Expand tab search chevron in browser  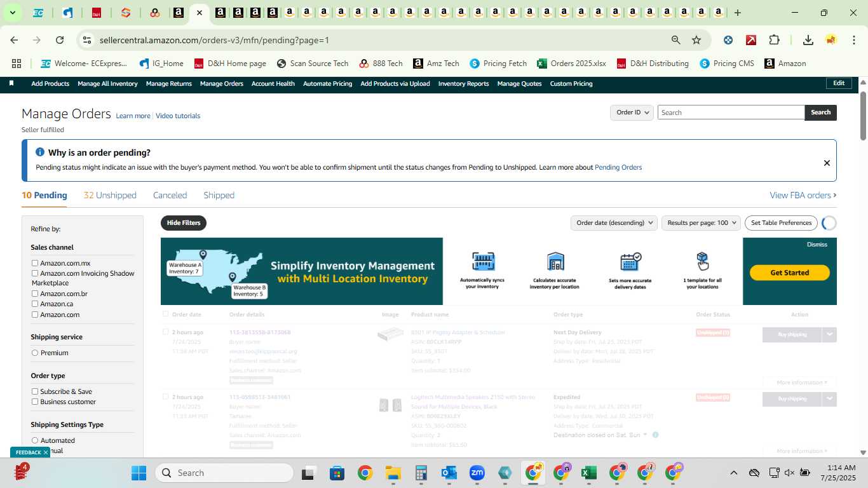click(12, 13)
